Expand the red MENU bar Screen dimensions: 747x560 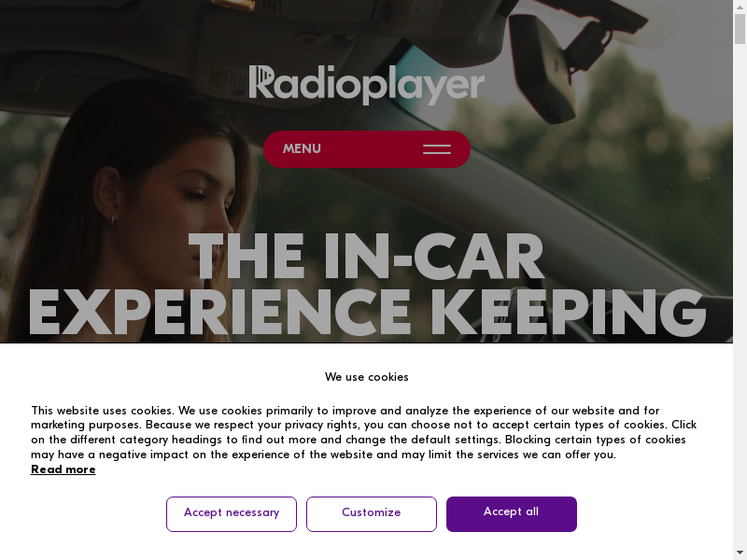click(367, 149)
